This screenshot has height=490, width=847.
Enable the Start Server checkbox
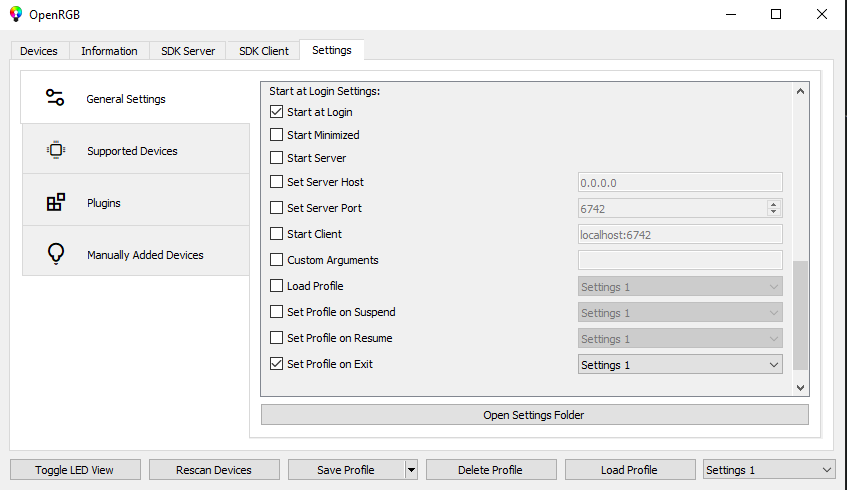(x=276, y=157)
